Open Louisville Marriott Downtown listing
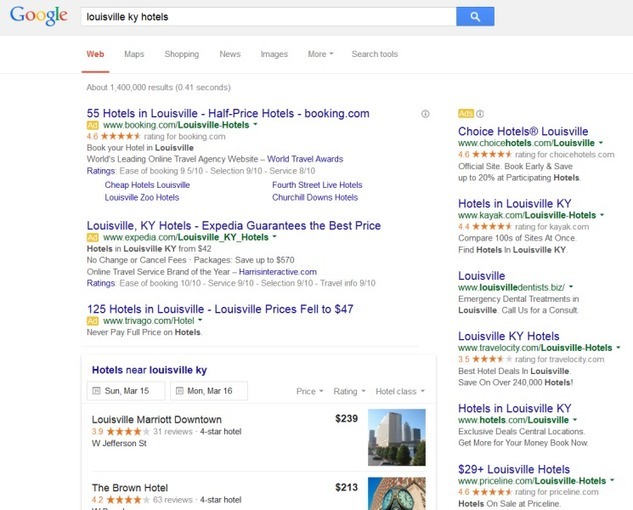This screenshot has width=633, height=510. tap(157, 420)
